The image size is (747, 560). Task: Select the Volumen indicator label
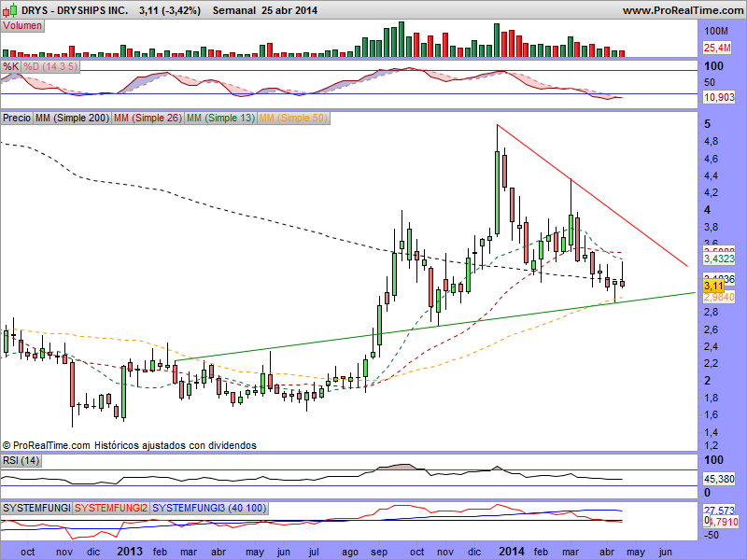pos(22,26)
